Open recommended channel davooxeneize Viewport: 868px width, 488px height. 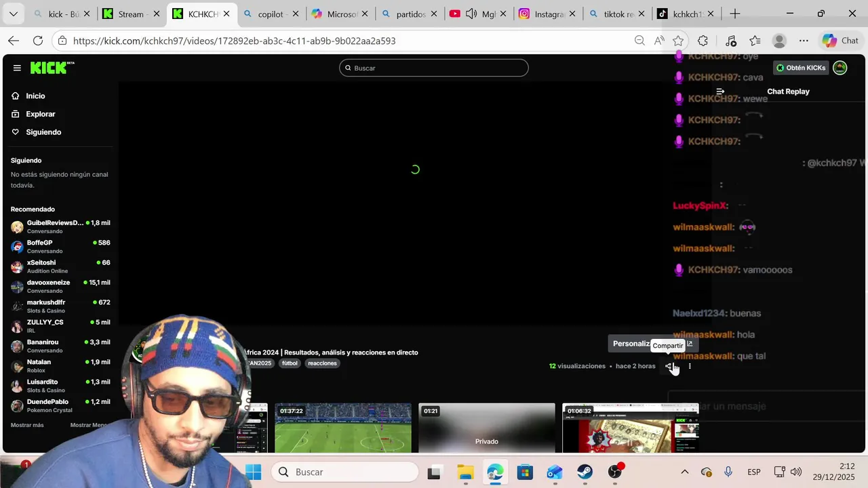[x=60, y=286]
